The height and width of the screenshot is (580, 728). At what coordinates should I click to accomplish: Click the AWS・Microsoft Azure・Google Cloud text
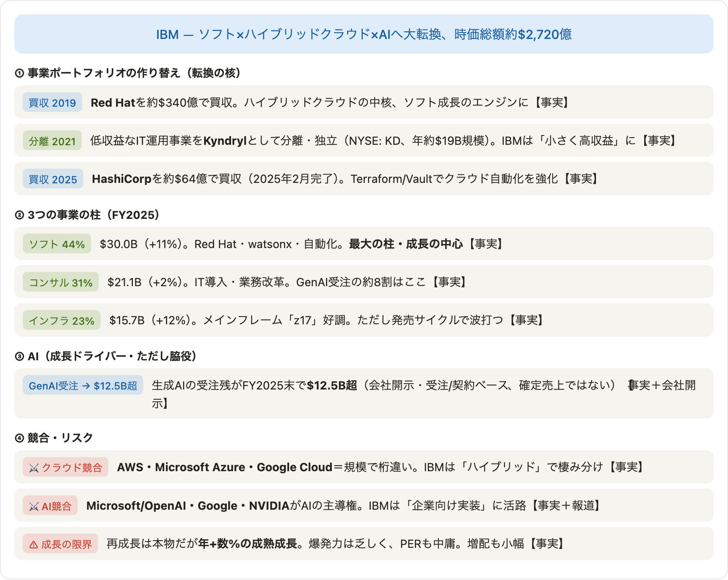pyautogui.click(x=225, y=467)
